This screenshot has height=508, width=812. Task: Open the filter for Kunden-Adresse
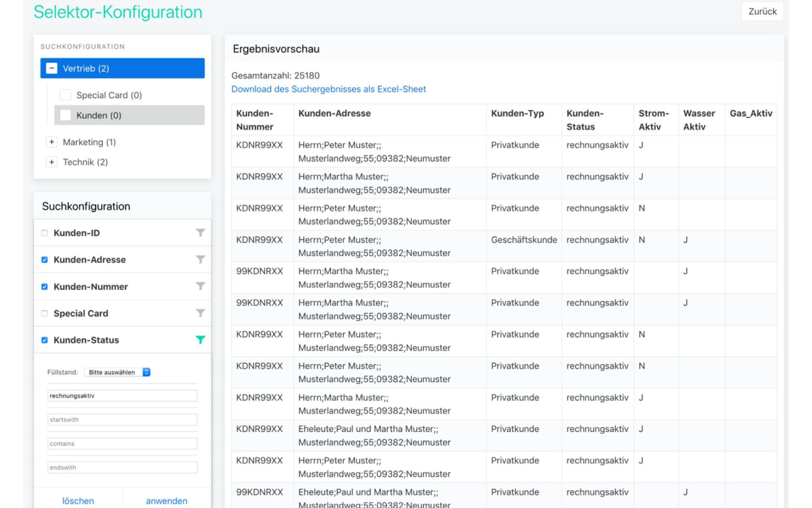(x=200, y=259)
